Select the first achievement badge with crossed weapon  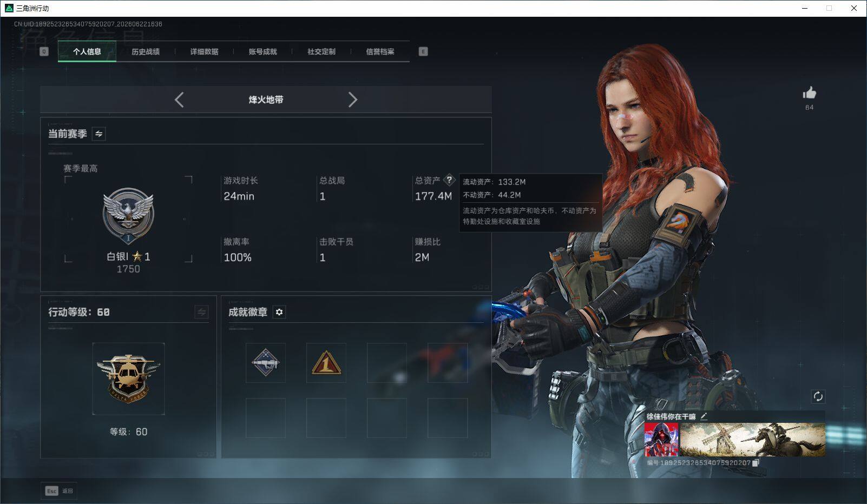click(266, 363)
